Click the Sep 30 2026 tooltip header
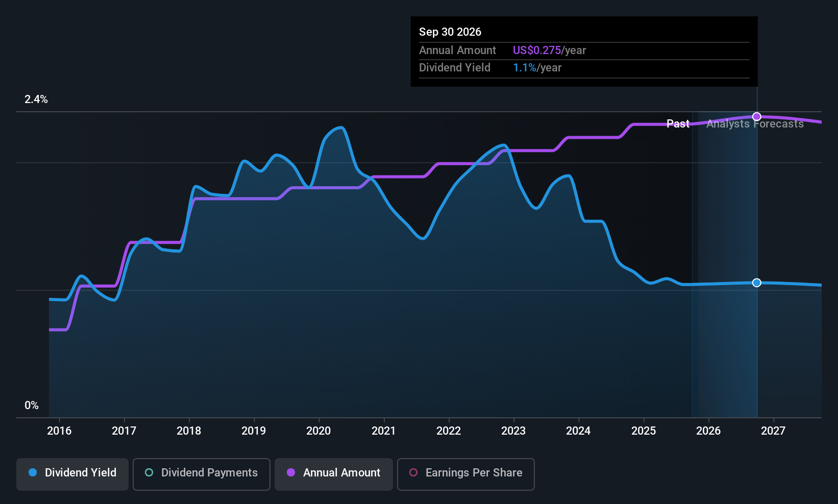Screen dimensions: 838x504 tap(450, 32)
